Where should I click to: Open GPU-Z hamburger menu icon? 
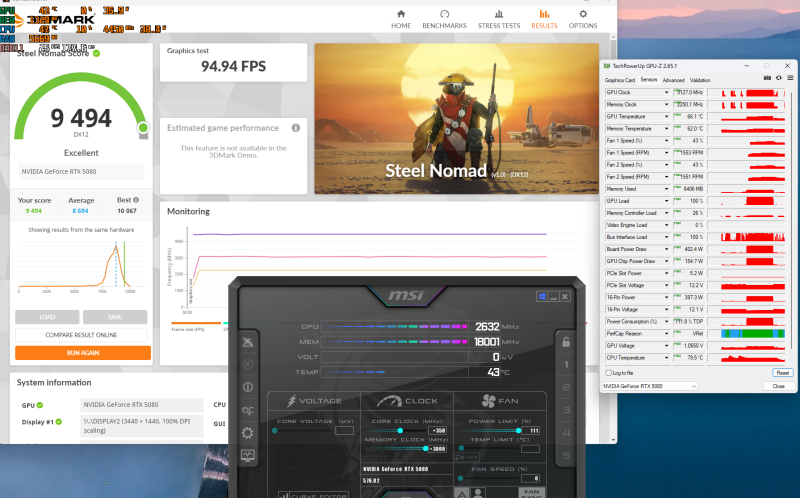pyautogui.click(x=790, y=78)
